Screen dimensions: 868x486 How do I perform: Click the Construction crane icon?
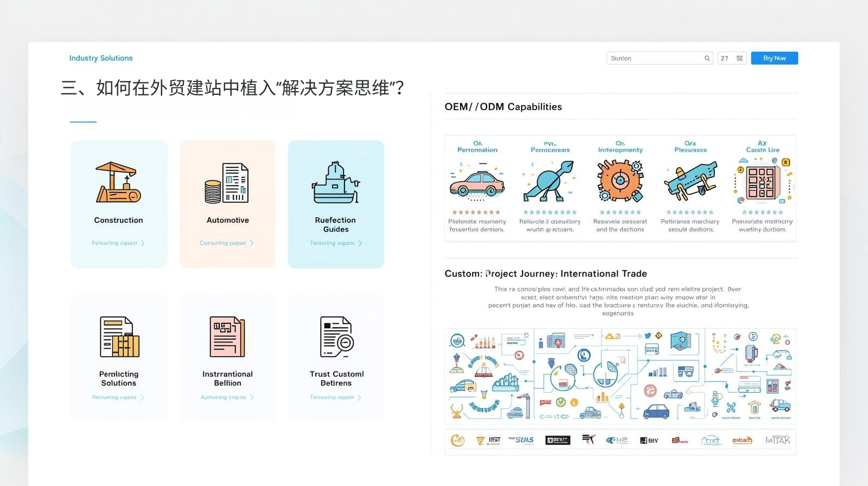[118, 183]
